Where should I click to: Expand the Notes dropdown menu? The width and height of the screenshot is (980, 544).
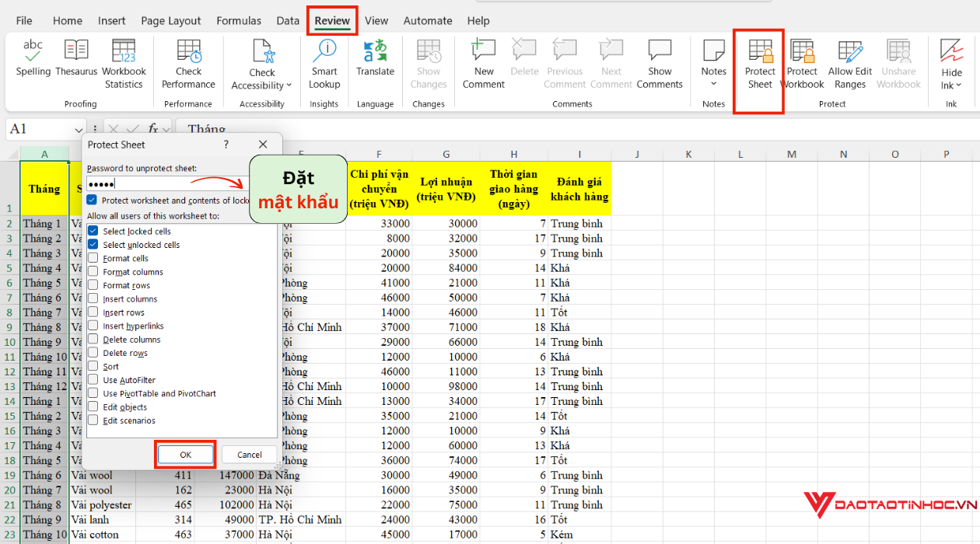pyautogui.click(x=713, y=84)
